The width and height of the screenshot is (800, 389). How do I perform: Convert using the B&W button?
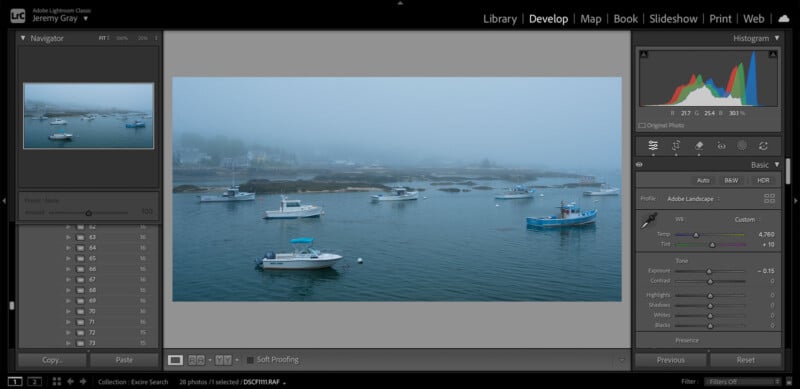tap(731, 181)
